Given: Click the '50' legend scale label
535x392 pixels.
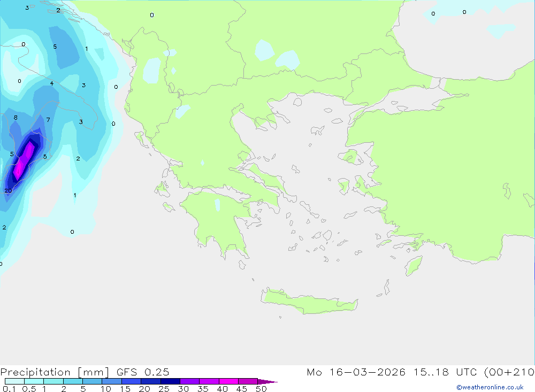Looking at the screenshot, I should click(261, 389).
